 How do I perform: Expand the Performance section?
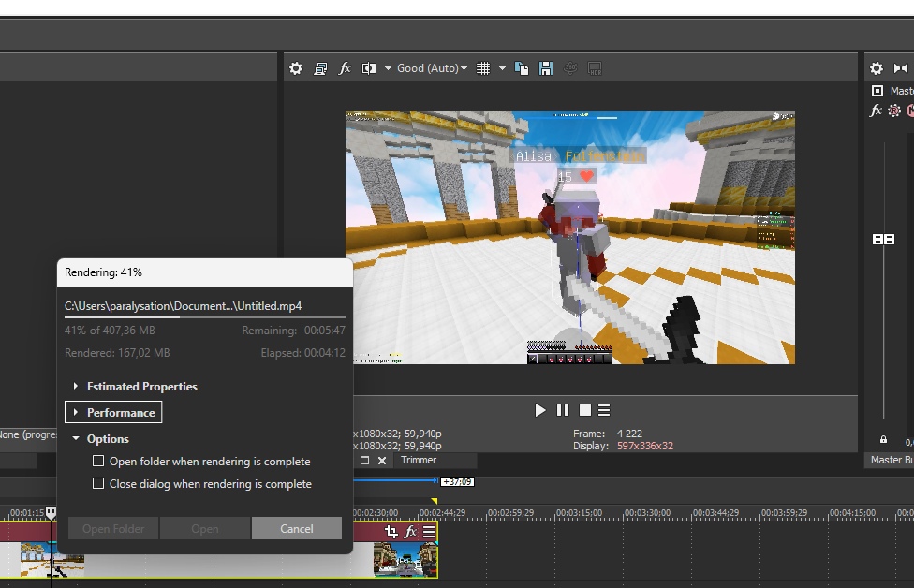76,413
